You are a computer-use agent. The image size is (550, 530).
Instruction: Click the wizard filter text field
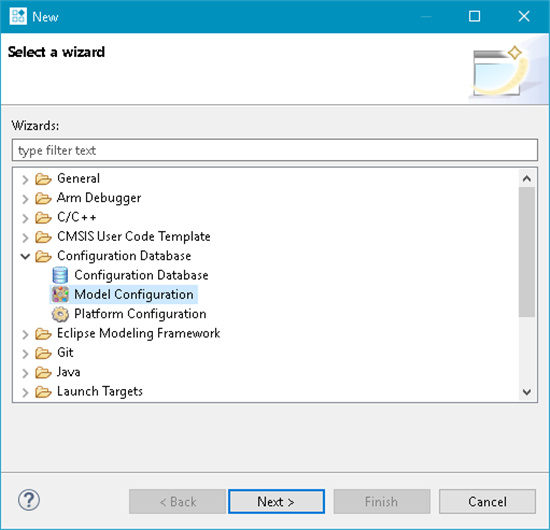(275, 150)
